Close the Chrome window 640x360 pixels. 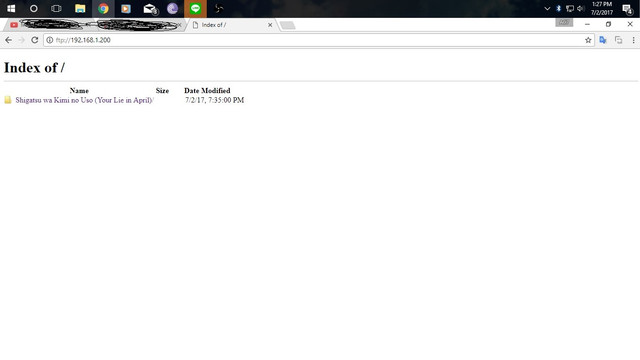(x=629, y=24)
